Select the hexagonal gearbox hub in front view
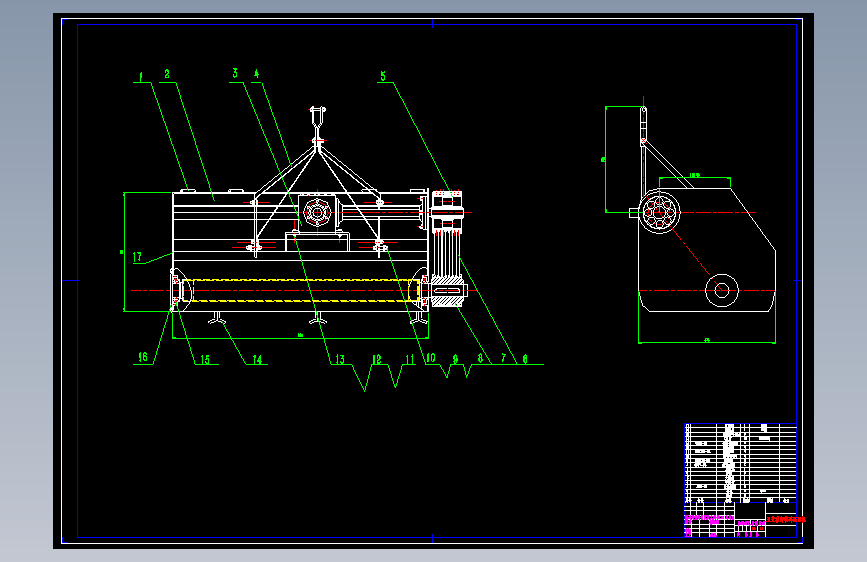Viewport: 867px width, 562px height. (x=317, y=212)
